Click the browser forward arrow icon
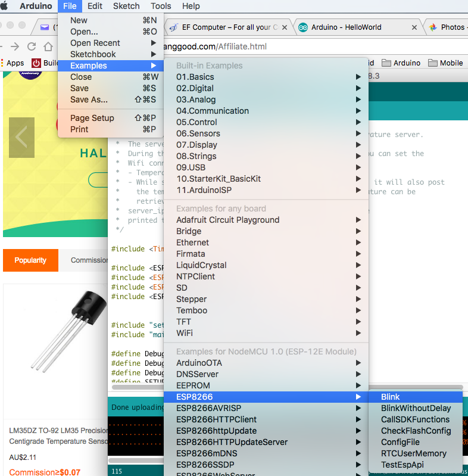 pos(14,46)
